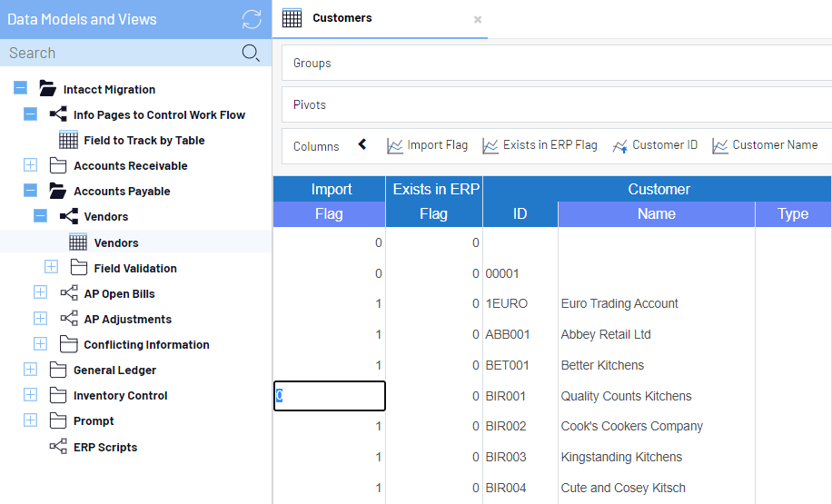
Task: Click the Import Flag column chart icon
Action: [395, 145]
